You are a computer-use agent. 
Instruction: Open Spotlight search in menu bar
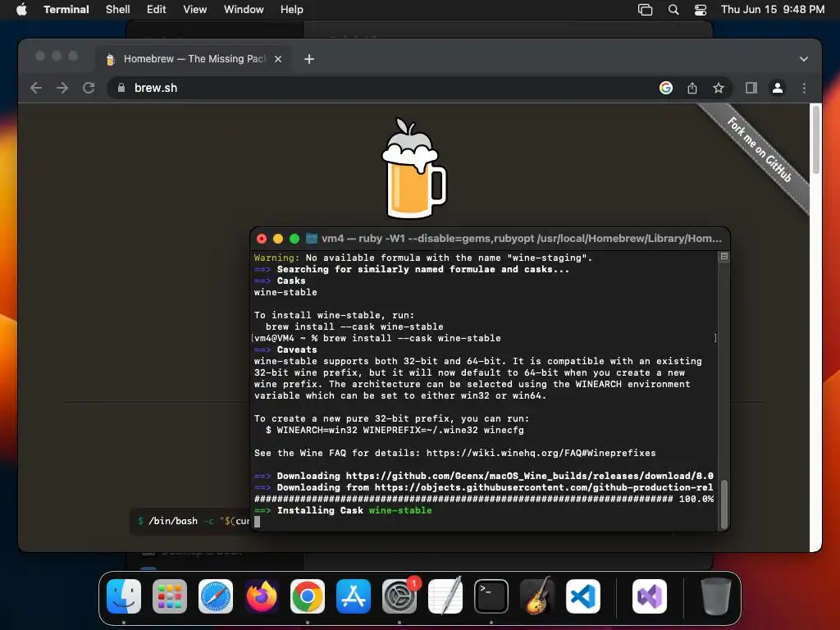[673, 10]
